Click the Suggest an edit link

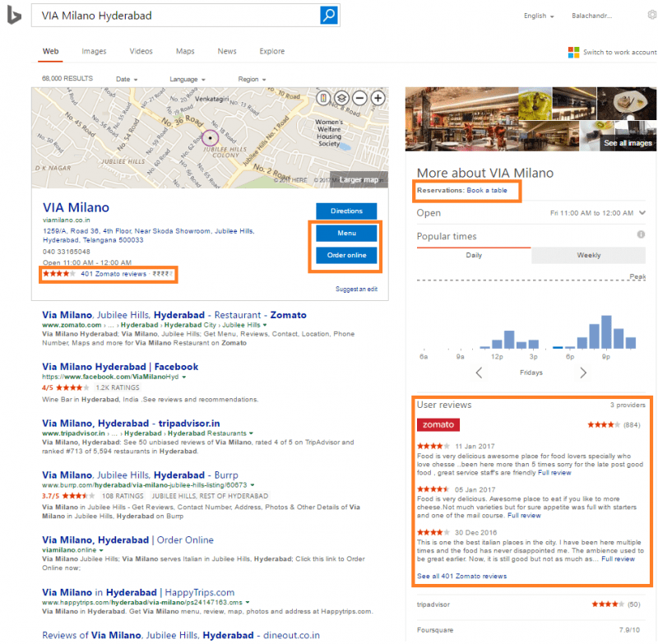point(356,289)
